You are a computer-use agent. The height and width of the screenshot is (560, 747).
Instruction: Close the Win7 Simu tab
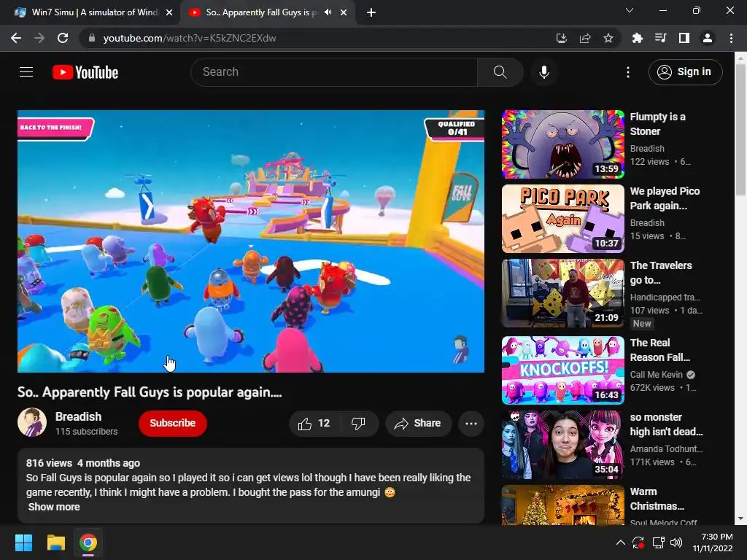click(x=169, y=12)
